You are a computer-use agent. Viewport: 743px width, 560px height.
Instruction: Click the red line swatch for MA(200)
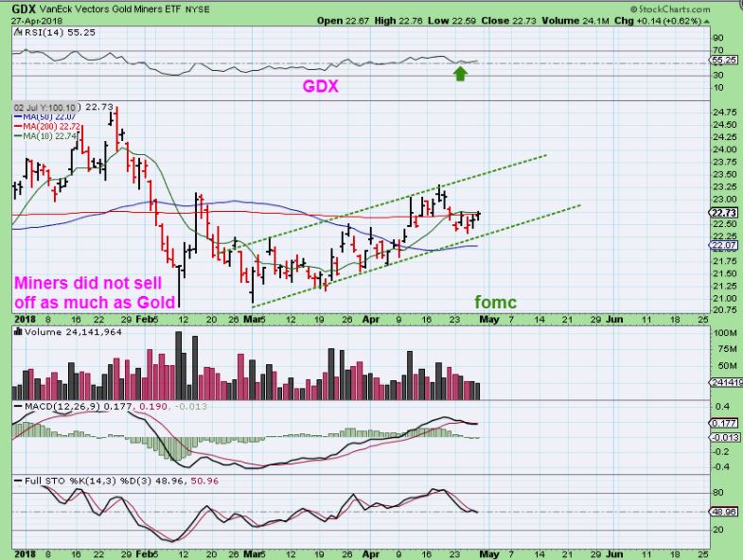[18, 127]
